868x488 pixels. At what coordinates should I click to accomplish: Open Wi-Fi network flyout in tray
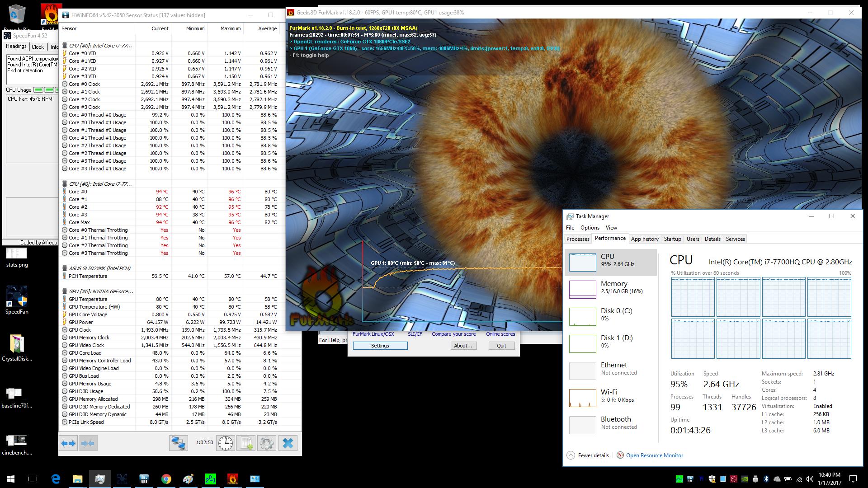[799, 479]
